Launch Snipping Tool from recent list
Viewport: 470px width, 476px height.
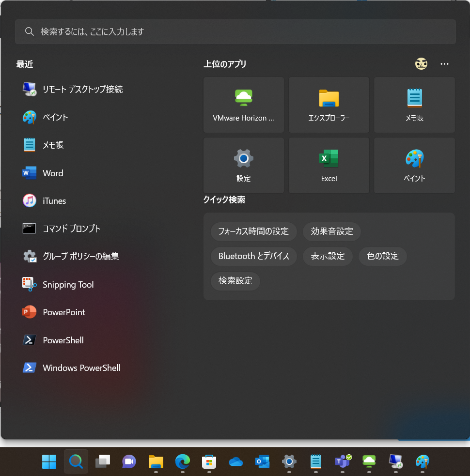(x=58, y=284)
